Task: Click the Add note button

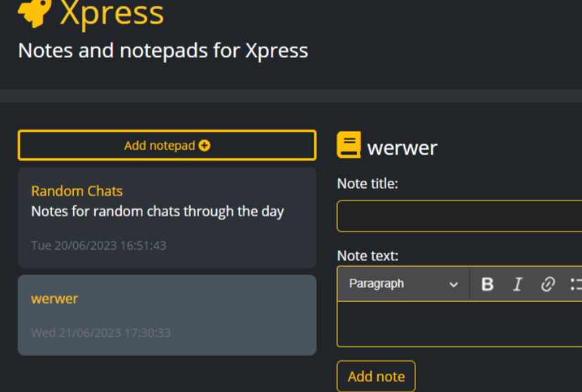Action: 376,377
